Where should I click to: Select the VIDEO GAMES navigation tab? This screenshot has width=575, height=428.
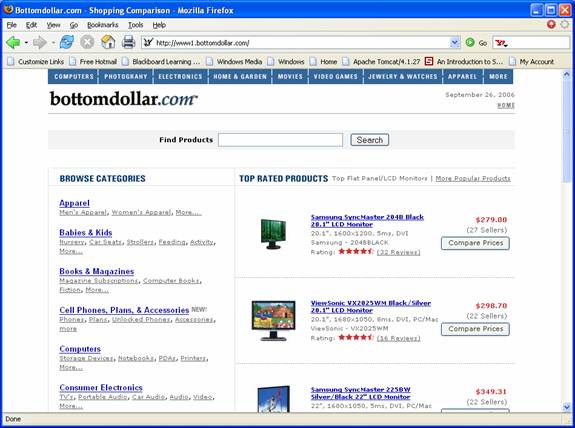tap(336, 77)
